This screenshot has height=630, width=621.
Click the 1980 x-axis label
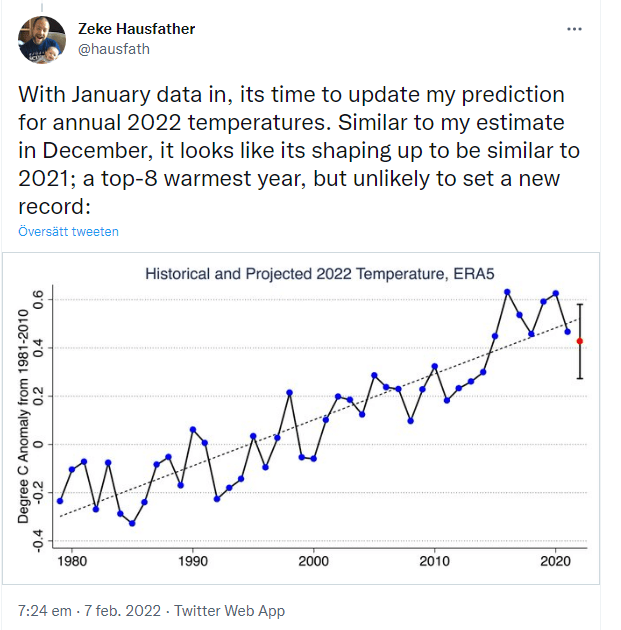pos(71,563)
